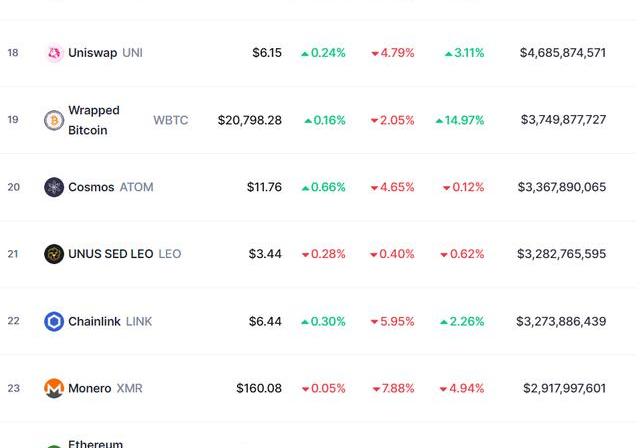Click Uniswap's $6.15 price
The width and height of the screenshot is (640, 448).
(267, 53)
